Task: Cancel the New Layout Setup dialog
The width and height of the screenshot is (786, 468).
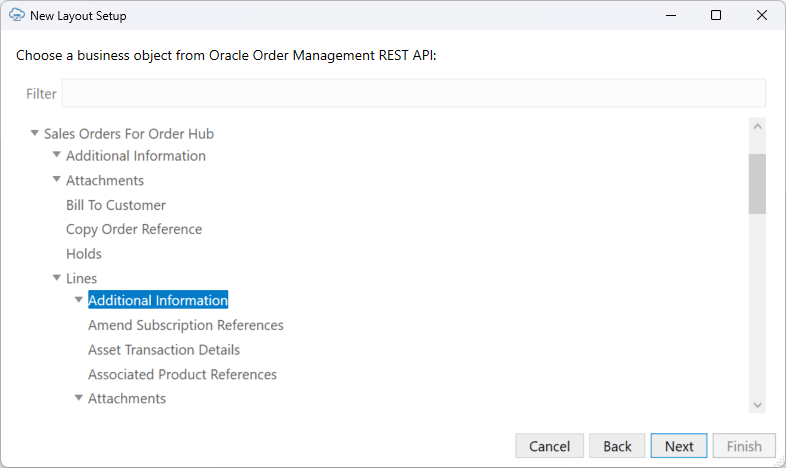Action: 549,446
